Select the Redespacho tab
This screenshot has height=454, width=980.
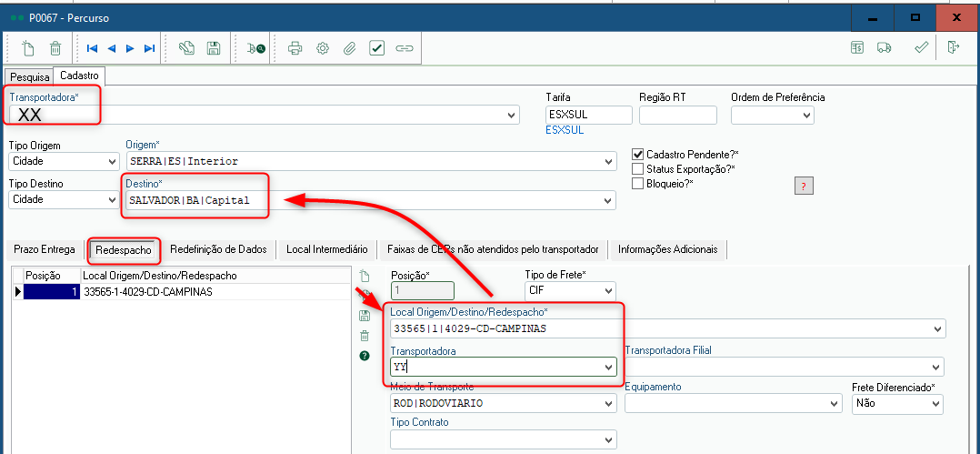[124, 249]
